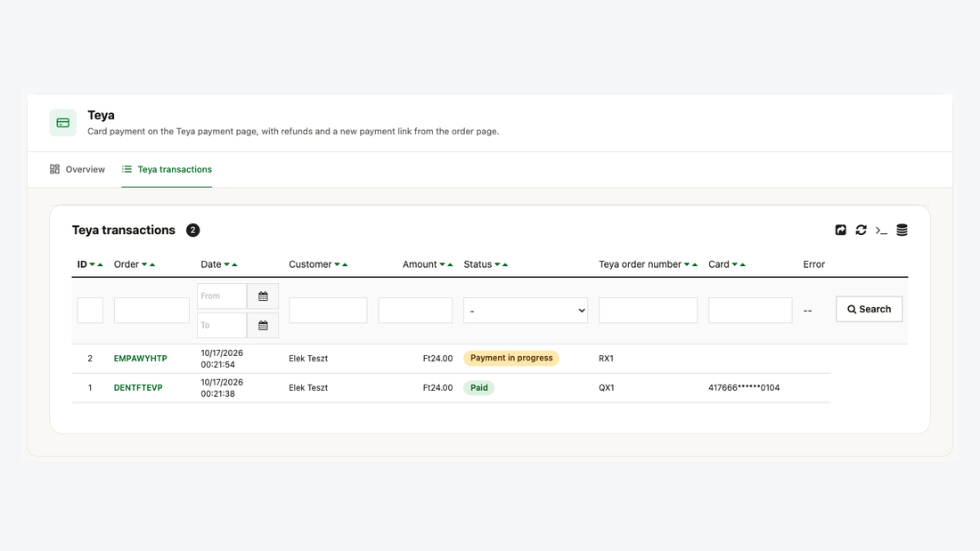The height and width of the screenshot is (551, 980).
Task: Click the up sort arrow beside Amount
Action: pyautogui.click(x=450, y=264)
